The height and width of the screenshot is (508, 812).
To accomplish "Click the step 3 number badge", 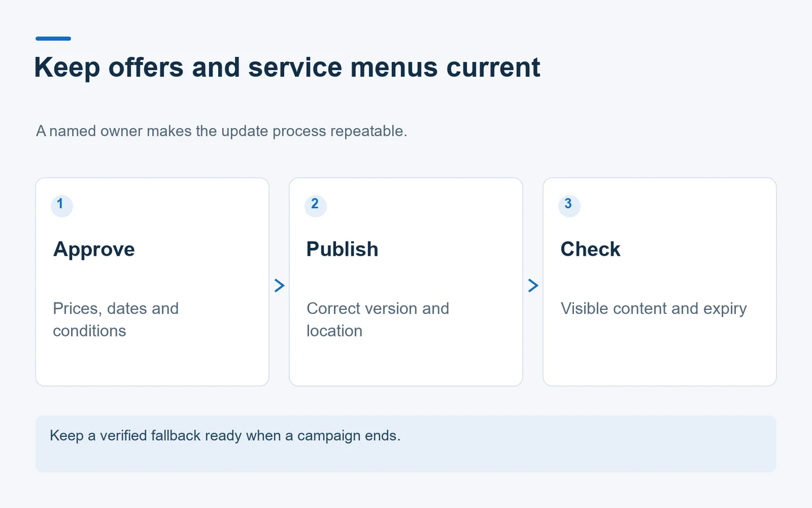I will tap(569, 205).
